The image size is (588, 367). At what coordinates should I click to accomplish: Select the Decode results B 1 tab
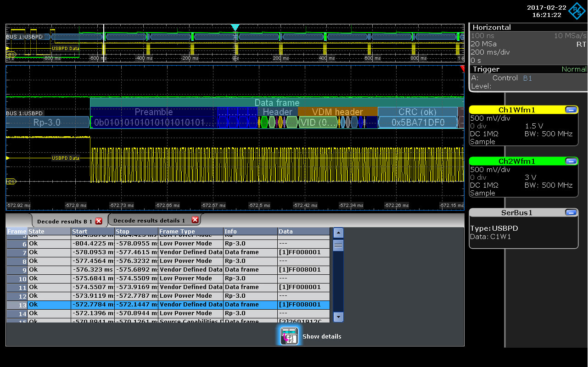[x=64, y=222]
